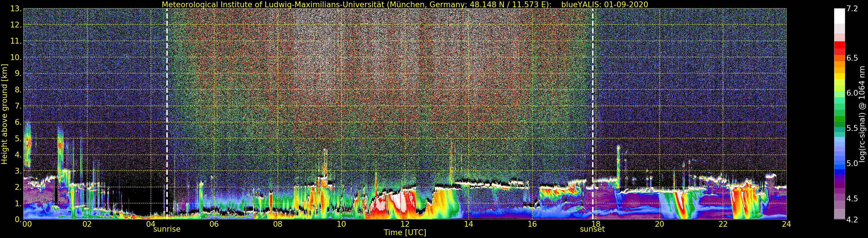The width and height of the screenshot is (868, 238).
Task: Click the sunrise label below the time axis
Action: [167, 229]
